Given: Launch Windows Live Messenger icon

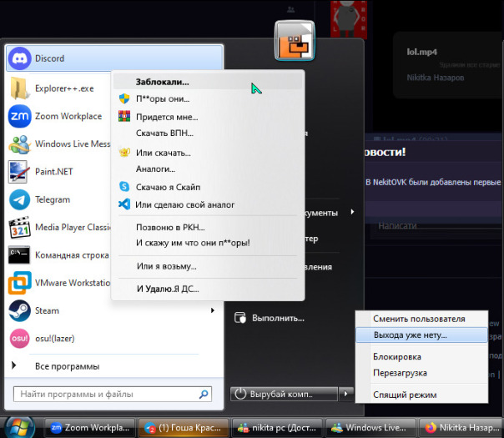Looking at the screenshot, I should [x=19, y=144].
